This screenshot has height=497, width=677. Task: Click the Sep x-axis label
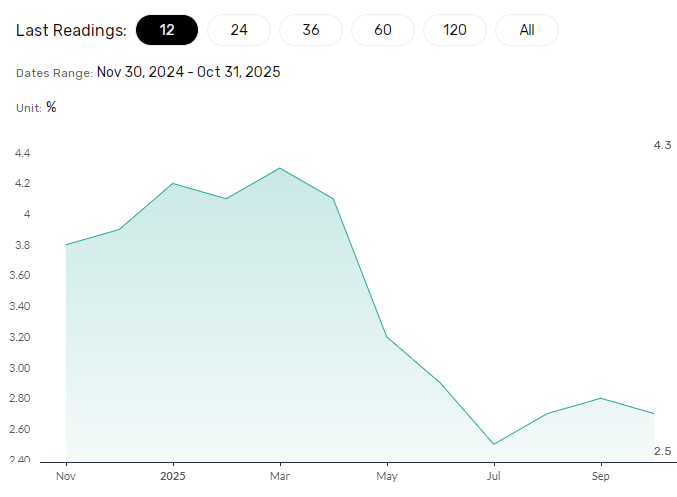point(600,476)
